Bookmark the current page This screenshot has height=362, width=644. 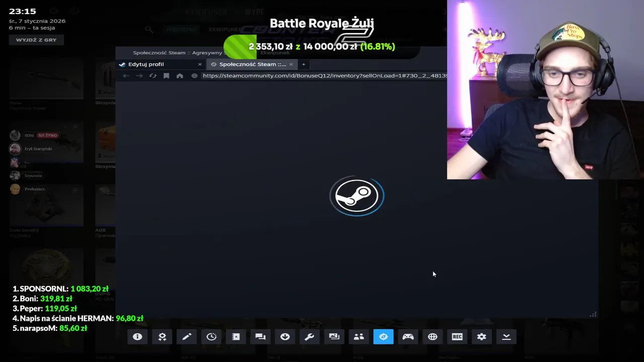point(166,76)
